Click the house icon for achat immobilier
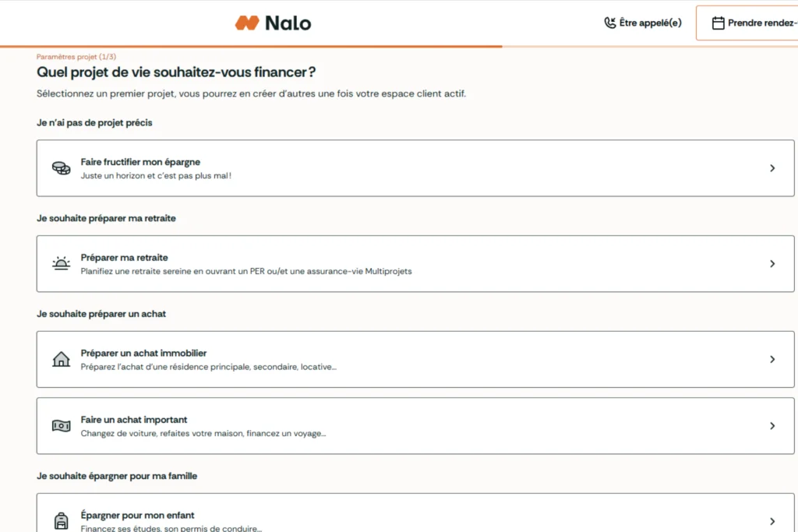The width and height of the screenshot is (798, 532). [x=61, y=359]
